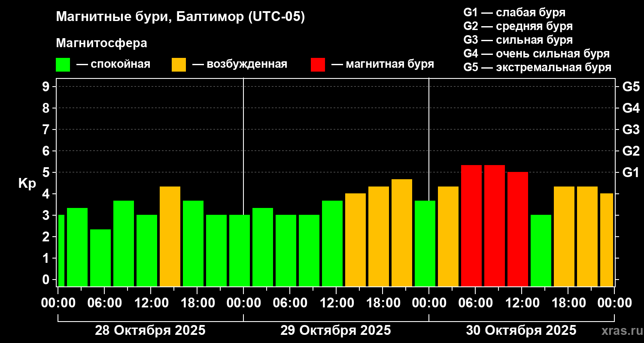Click the 'Магнитосфера' legend heading

click(101, 43)
